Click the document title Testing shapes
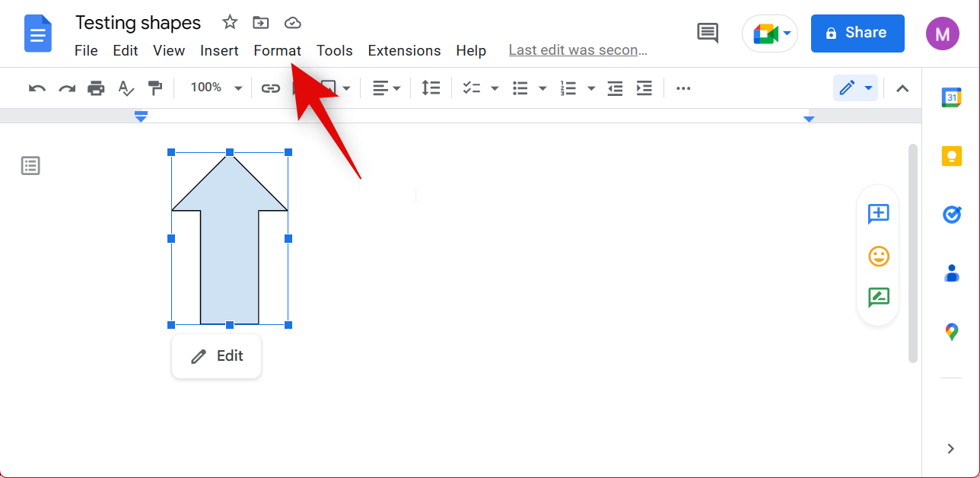 pyautogui.click(x=138, y=23)
